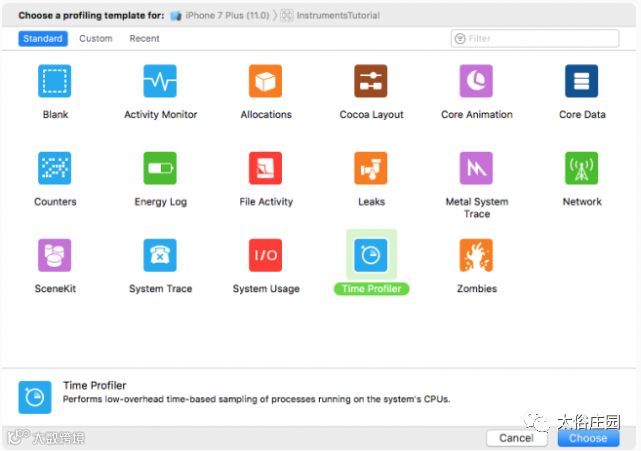Confirm with the Choose button

[588, 438]
